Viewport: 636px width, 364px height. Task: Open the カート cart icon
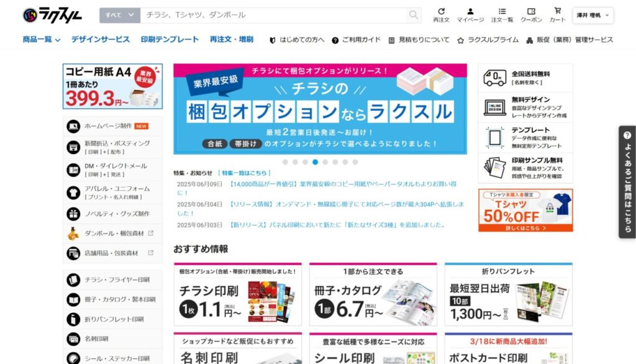(558, 11)
